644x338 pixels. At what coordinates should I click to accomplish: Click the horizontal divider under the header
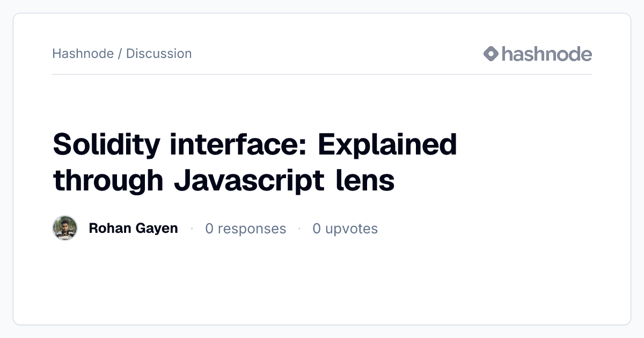[x=322, y=74]
